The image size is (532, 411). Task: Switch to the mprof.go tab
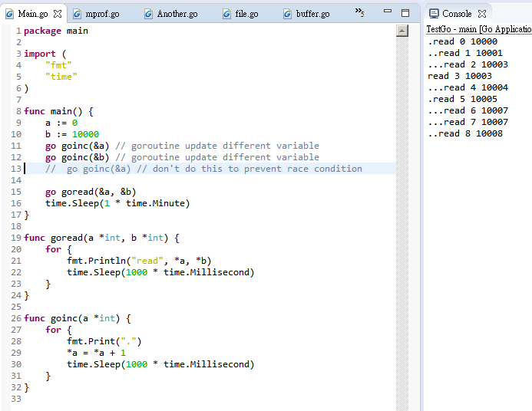click(x=101, y=14)
